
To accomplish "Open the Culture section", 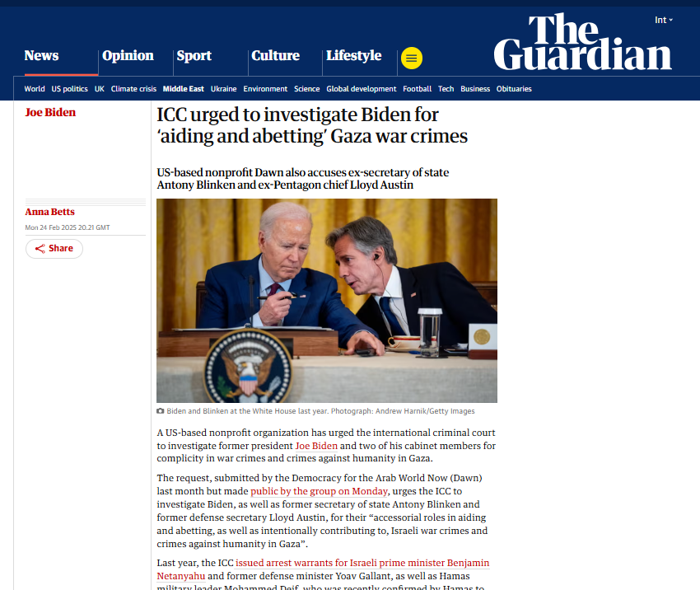I will [x=275, y=56].
